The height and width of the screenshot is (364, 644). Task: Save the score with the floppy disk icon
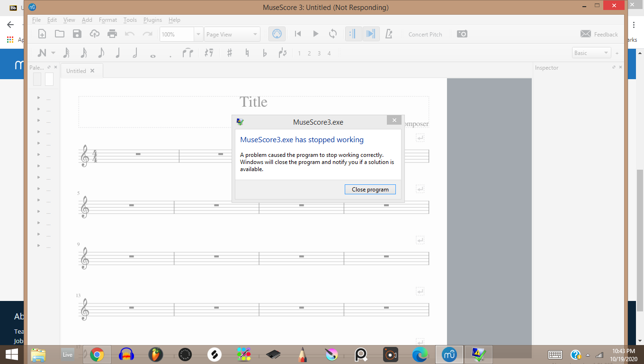77,34
